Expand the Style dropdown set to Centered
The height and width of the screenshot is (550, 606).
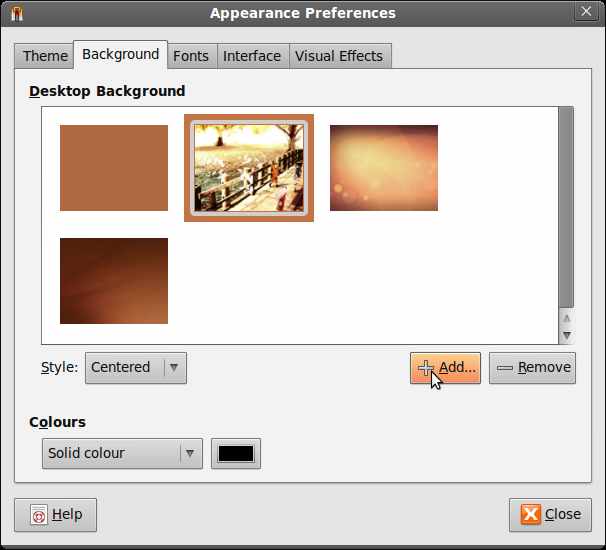pos(136,367)
